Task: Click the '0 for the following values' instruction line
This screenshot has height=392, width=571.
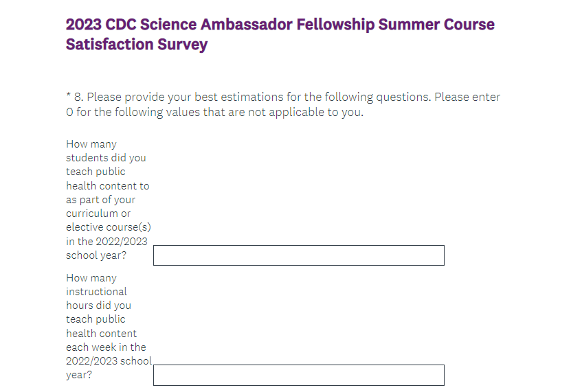Action: [x=214, y=113]
